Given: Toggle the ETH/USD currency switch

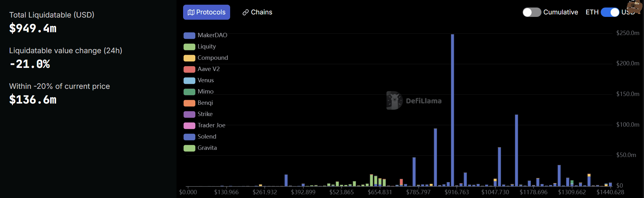Looking at the screenshot, I should [610, 12].
